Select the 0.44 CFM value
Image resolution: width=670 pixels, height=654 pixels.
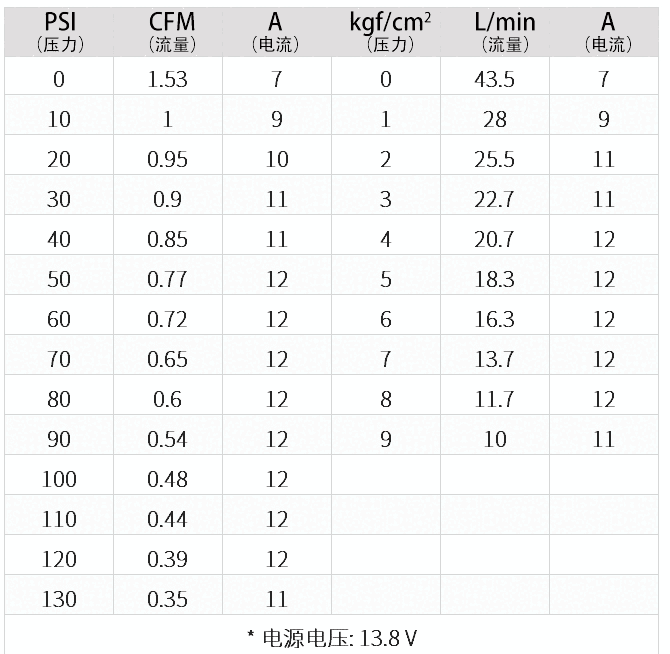coord(168,519)
